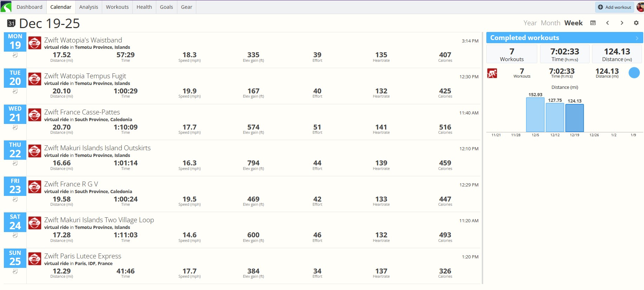Image resolution: width=644 pixels, height=290 pixels.
Task: Click the Add workout button
Action: pos(615,7)
